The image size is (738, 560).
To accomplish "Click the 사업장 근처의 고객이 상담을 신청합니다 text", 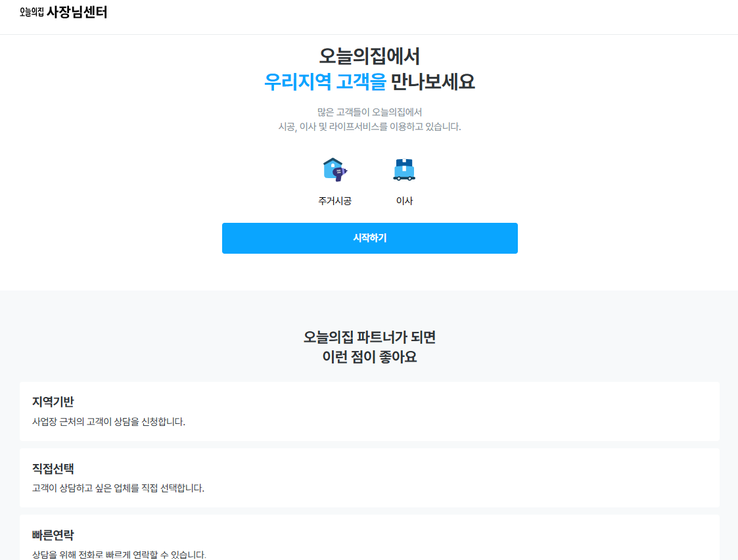I will click(x=108, y=422).
